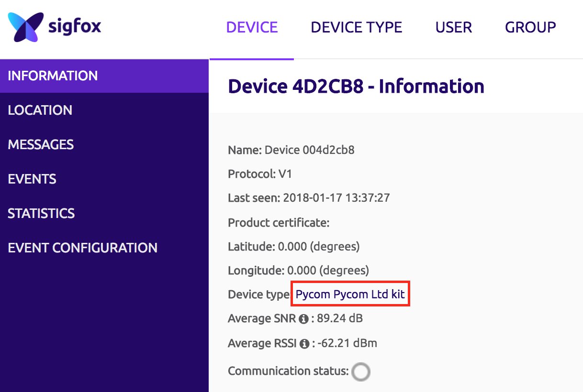View the MESSAGES page from sidebar
Screen dimensions: 583x392
tap(41, 144)
